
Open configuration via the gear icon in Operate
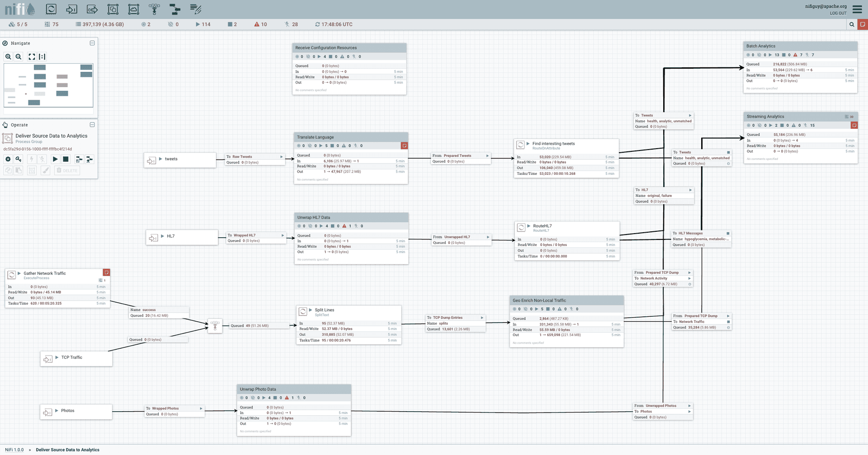(8, 159)
